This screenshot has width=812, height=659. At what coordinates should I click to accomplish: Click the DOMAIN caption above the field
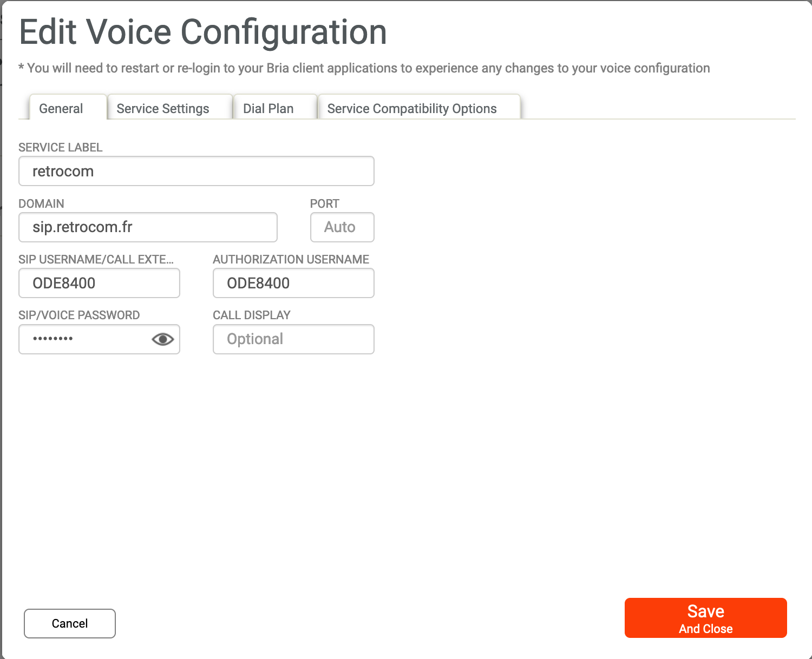[x=41, y=204]
